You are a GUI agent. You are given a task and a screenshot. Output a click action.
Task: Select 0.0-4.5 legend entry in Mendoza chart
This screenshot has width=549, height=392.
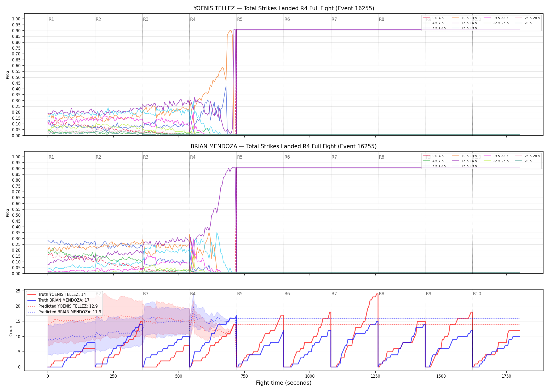pyautogui.click(x=433, y=156)
